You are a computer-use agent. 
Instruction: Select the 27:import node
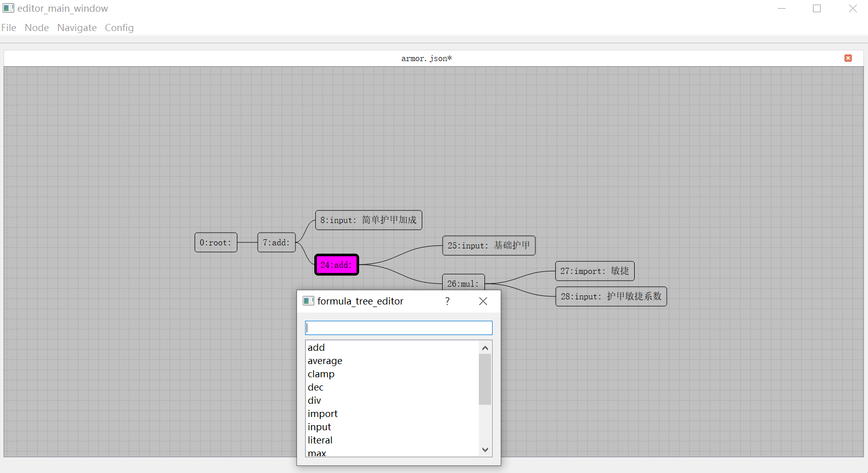click(x=594, y=271)
